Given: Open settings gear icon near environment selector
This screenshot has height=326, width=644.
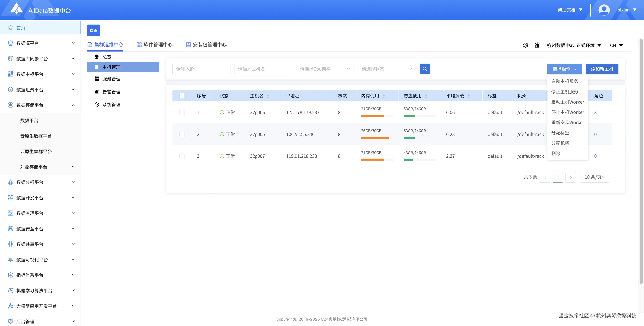Looking at the screenshot, I should coord(525,45).
